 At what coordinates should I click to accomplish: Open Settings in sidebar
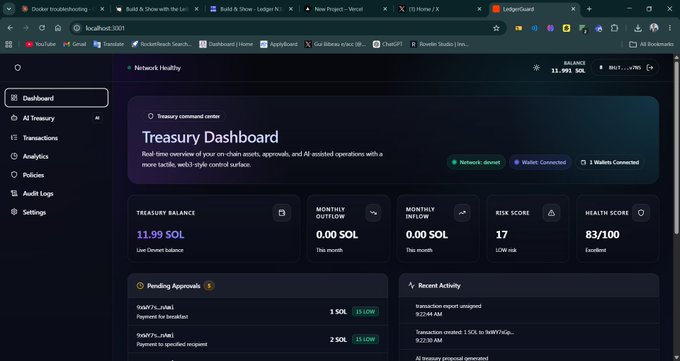point(56,212)
